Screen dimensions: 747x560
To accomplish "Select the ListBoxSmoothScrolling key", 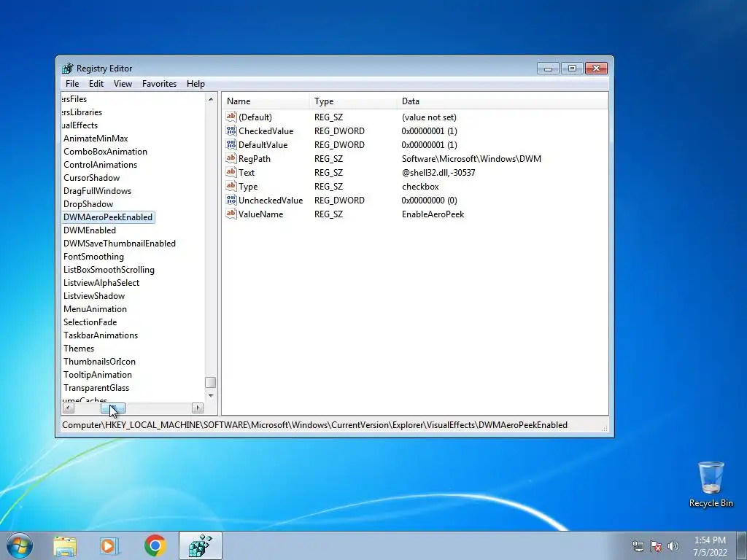I will (109, 270).
